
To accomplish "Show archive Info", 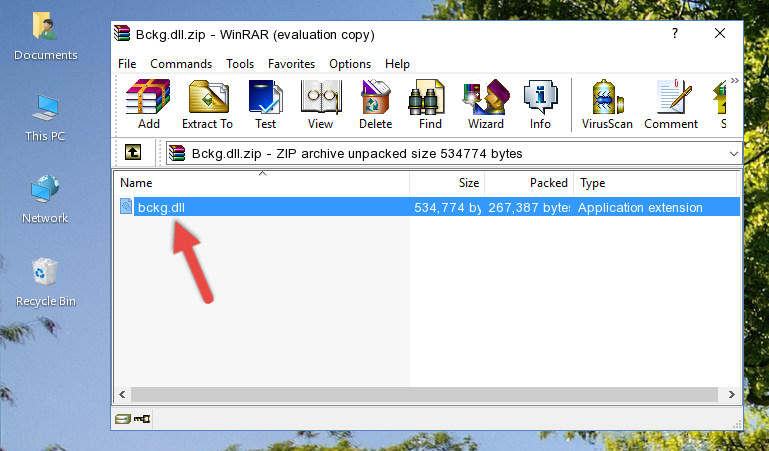I will (x=540, y=104).
